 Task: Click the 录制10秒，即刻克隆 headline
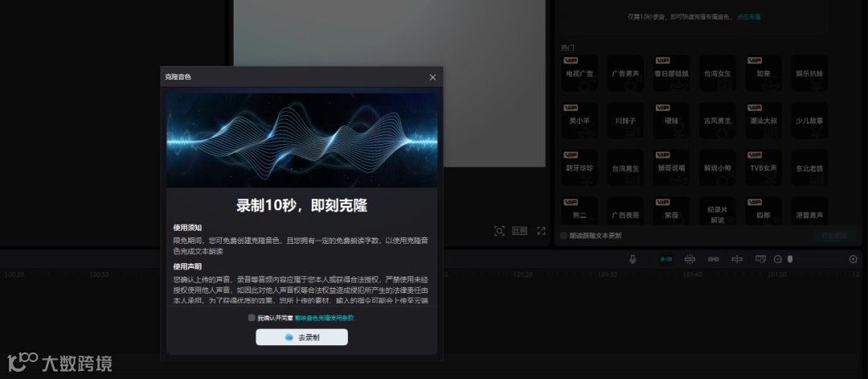pyautogui.click(x=301, y=205)
